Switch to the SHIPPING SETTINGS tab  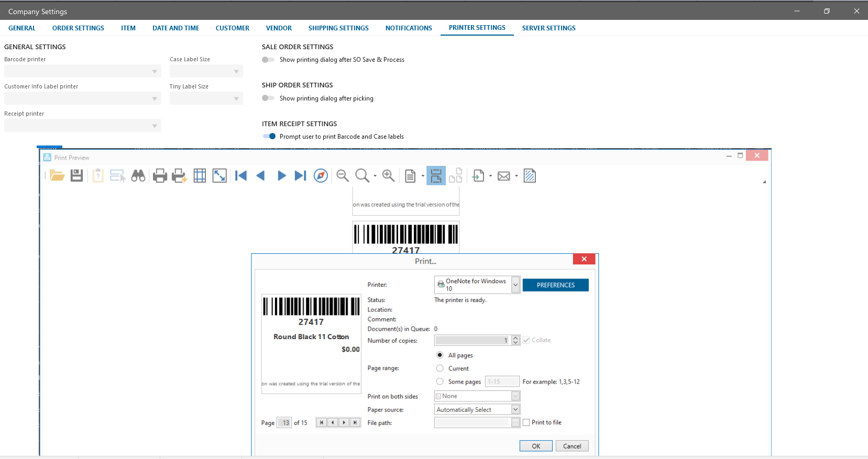[338, 28]
